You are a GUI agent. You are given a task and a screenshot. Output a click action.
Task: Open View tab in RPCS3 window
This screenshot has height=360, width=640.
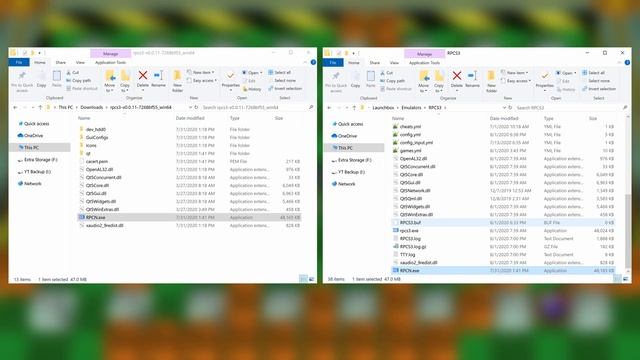coord(394,63)
